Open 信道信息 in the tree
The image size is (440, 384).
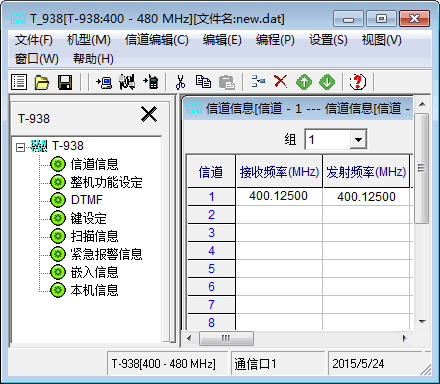pyautogui.click(x=94, y=164)
